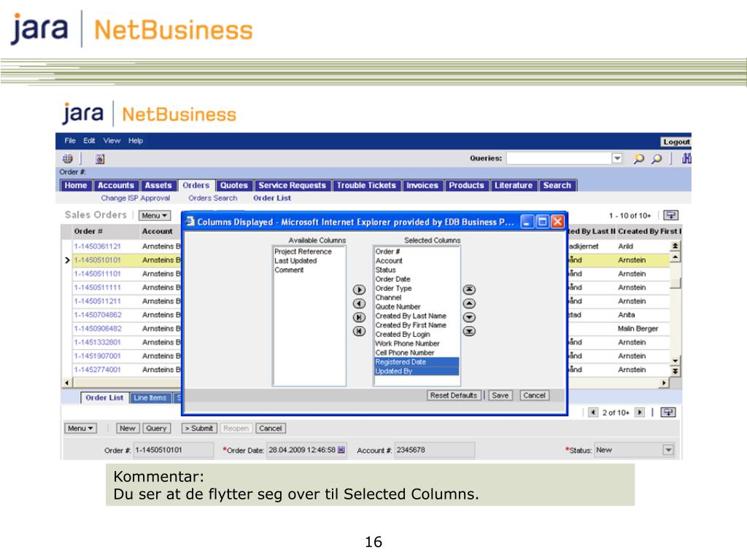Image resolution: width=747 pixels, height=560 pixels.
Task: Click the New button
Action: pos(128,428)
